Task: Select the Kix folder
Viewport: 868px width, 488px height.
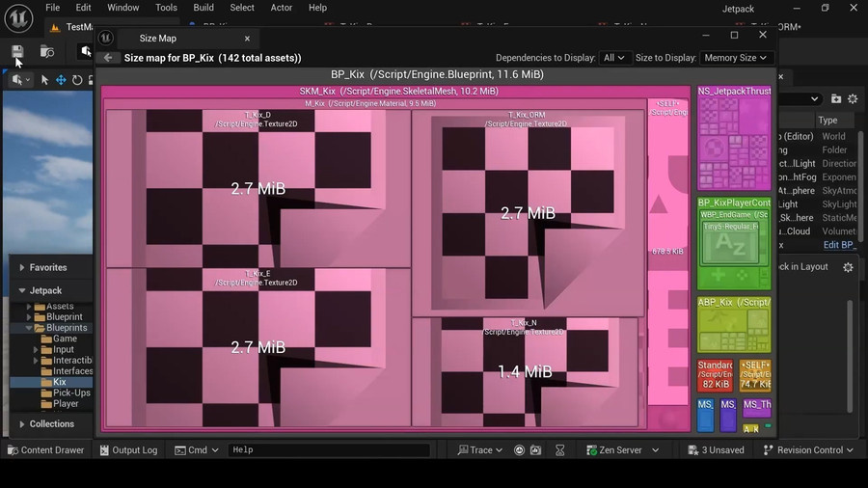Action: pyautogui.click(x=60, y=382)
